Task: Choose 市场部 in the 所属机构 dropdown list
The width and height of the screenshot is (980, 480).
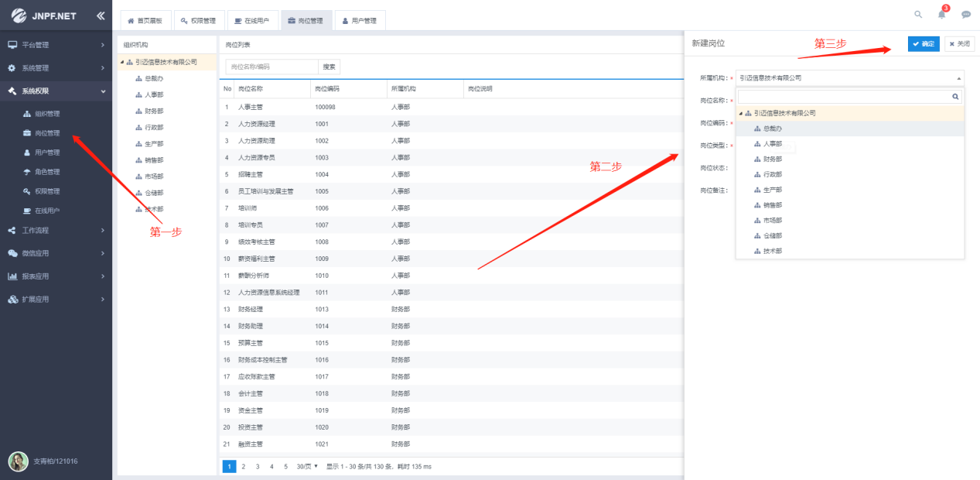Action: [x=773, y=220]
